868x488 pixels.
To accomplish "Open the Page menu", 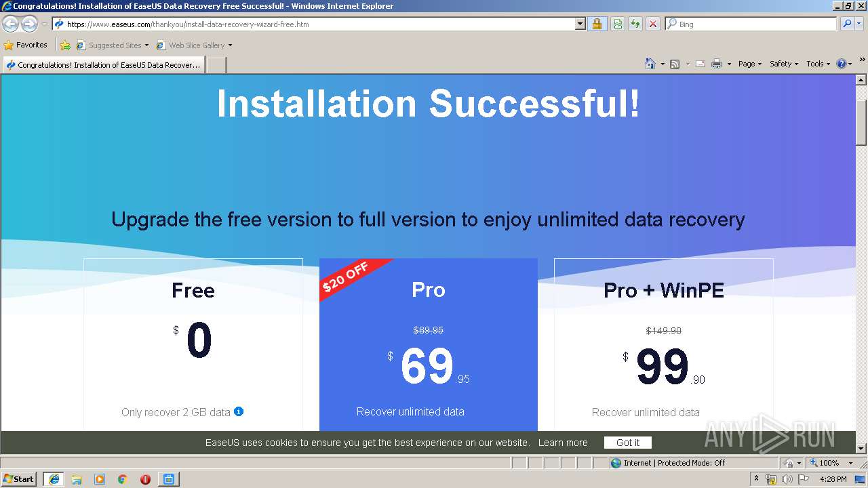I will (x=750, y=64).
